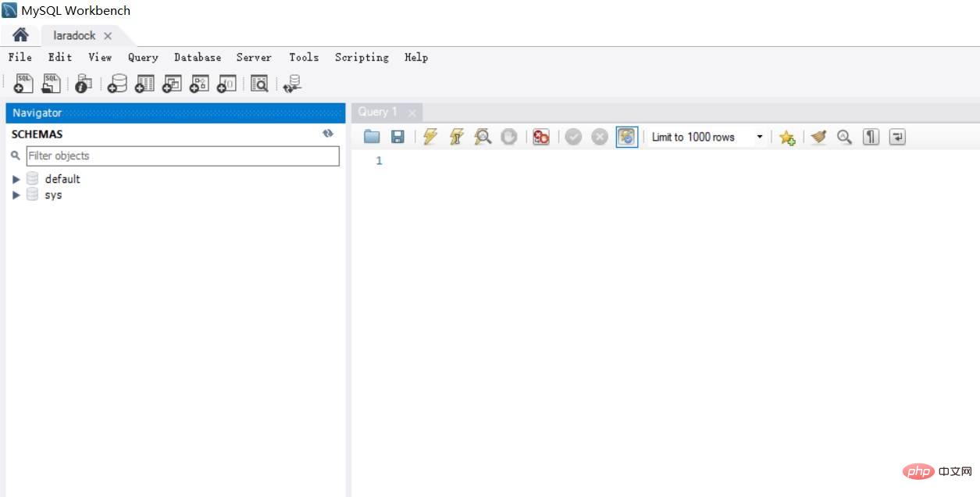Toggle word wrapping in the editor

[897, 137]
